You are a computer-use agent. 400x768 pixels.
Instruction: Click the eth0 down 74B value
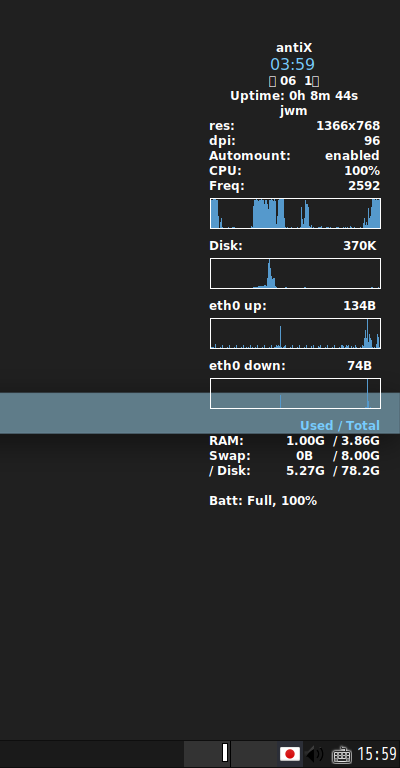point(359,366)
